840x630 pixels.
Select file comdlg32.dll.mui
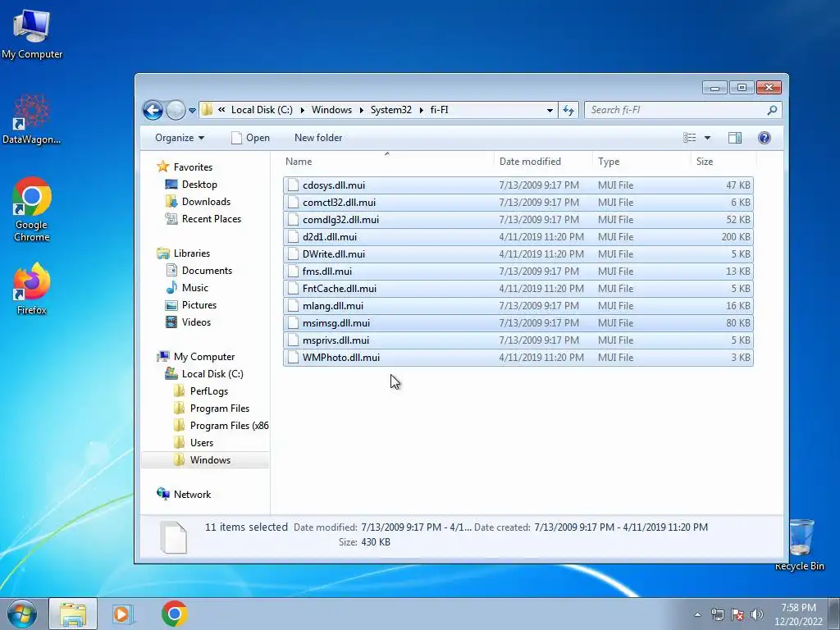(x=518, y=220)
